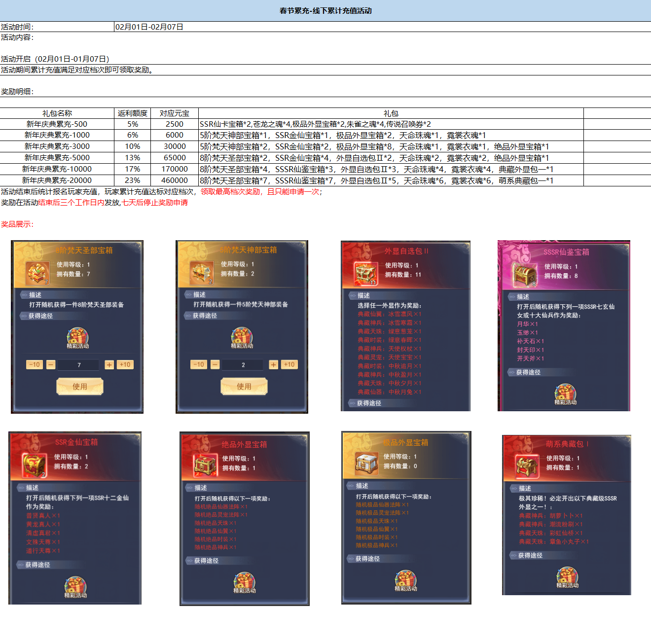Click the red text 领取最高档次奖励

click(230, 191)
